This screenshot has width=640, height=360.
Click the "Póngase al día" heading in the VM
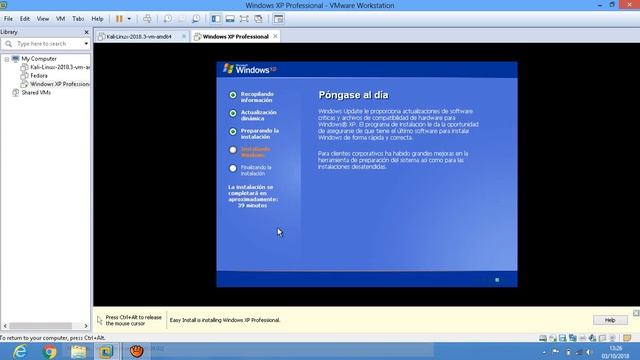[353, 95]
